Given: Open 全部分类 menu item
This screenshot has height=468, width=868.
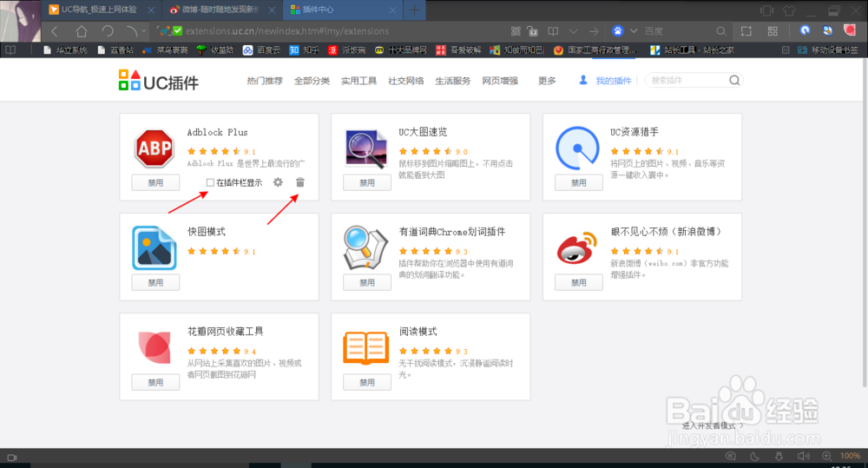Looking at the screenshot, I should pyautogui.click(x=312, y=81).
